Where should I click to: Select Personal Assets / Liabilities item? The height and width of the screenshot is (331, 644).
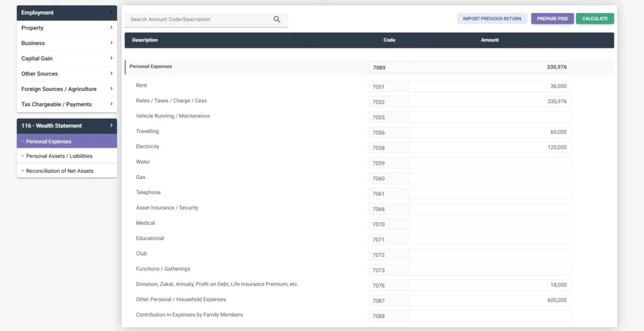pos(67,156)
